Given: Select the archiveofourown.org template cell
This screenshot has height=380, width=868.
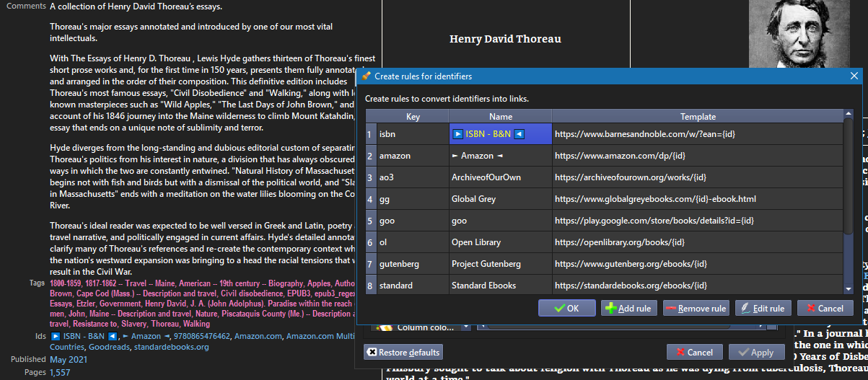Looking at the screenshot, I should [698, 177].
